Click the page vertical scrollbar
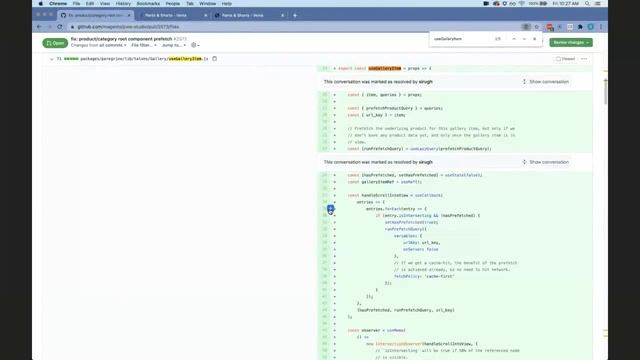640x360 pixels. (605, 91)
